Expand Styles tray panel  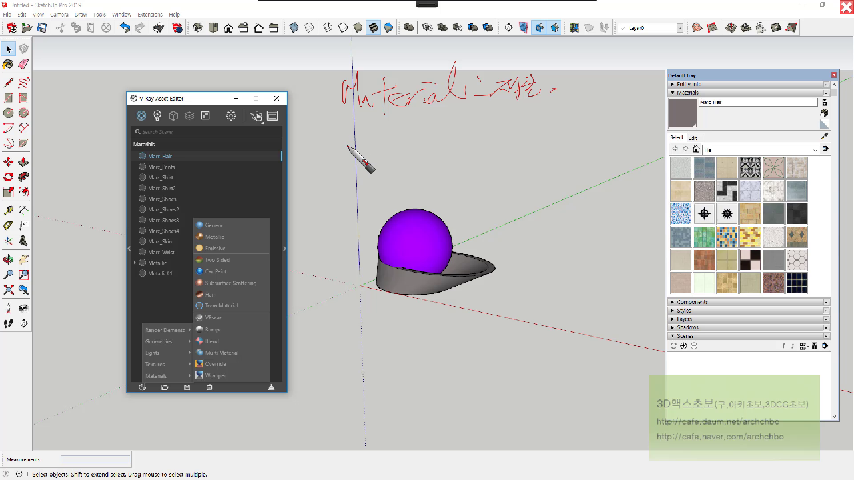click(x=748, y=311)
